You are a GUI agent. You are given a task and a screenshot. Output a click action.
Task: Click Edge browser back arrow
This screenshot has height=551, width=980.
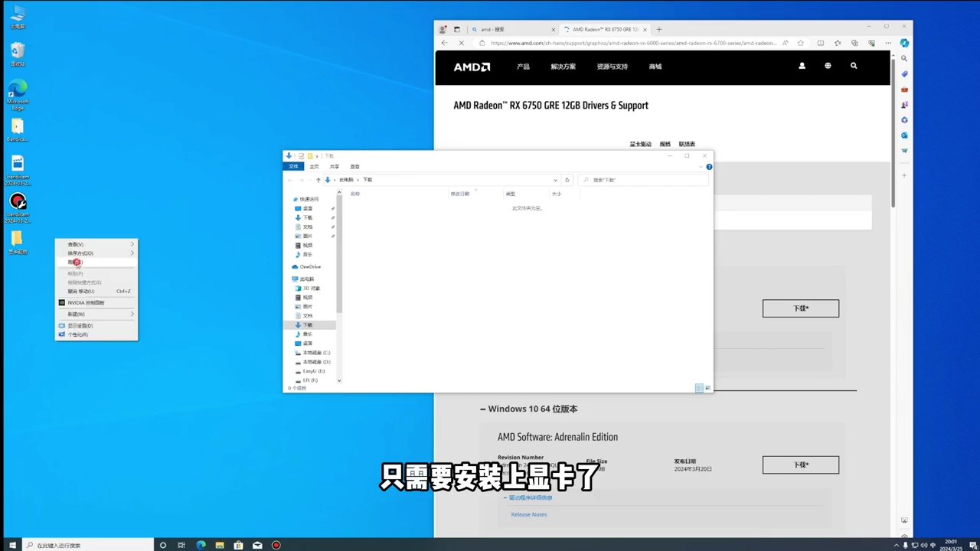tap(445, 43)
